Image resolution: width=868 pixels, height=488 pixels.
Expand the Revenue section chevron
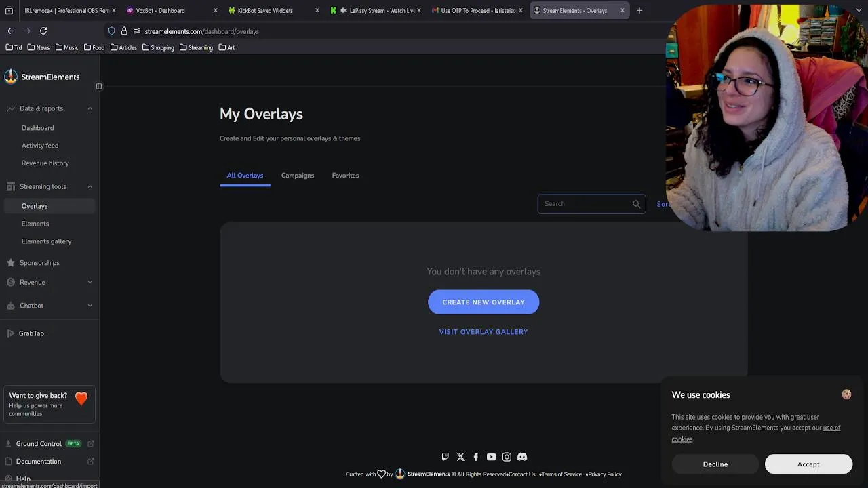(x=90, y=282)
